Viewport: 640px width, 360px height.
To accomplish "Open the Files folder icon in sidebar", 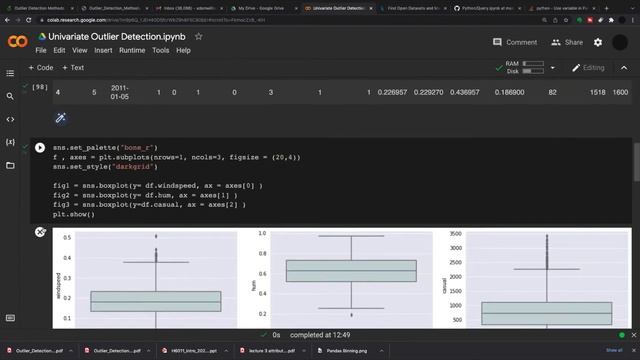I will coord(10,165).
